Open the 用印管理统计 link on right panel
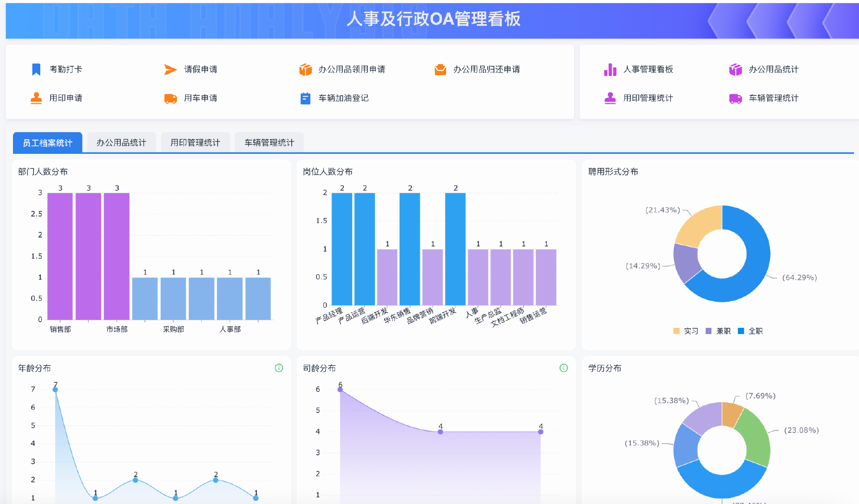 (x=648, y=98)
